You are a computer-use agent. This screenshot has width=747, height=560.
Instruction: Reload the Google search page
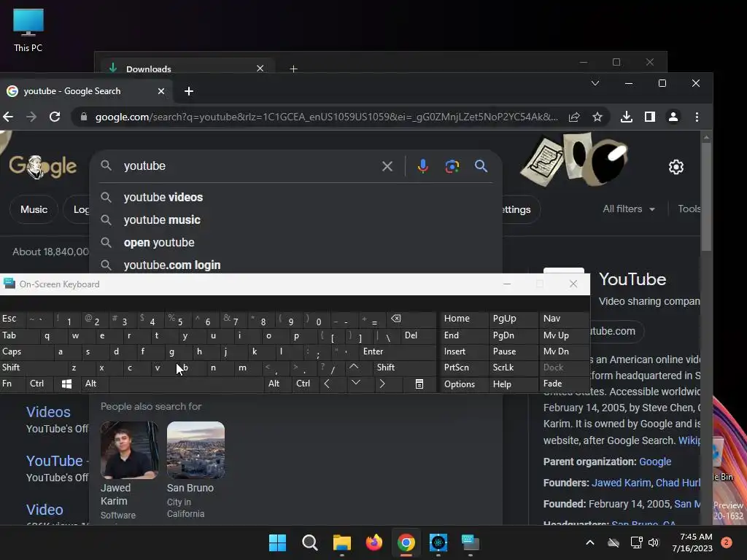click(x=55, y=117)
